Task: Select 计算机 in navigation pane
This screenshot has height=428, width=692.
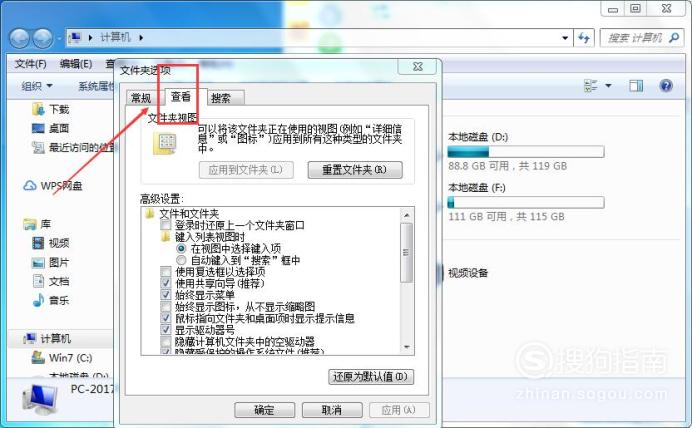Action: click(x=47, y=338)
